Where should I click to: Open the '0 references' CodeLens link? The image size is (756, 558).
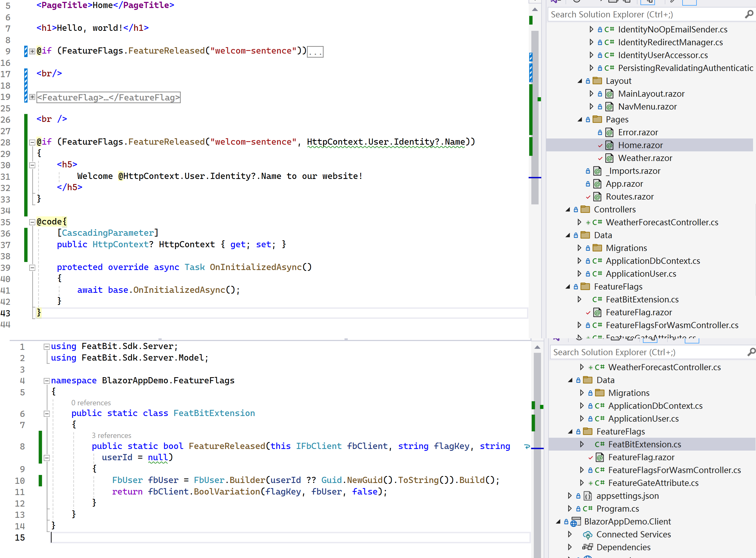pos(91,403)
